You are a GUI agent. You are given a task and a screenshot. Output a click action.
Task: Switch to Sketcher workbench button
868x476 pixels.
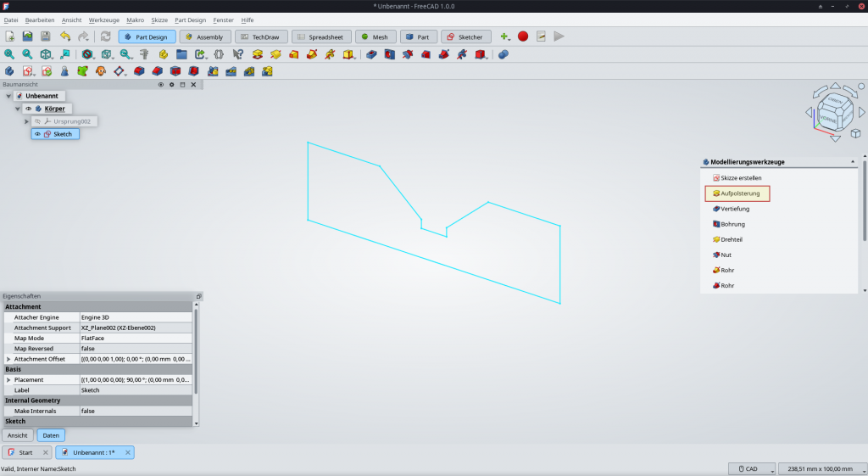(465, 36)
